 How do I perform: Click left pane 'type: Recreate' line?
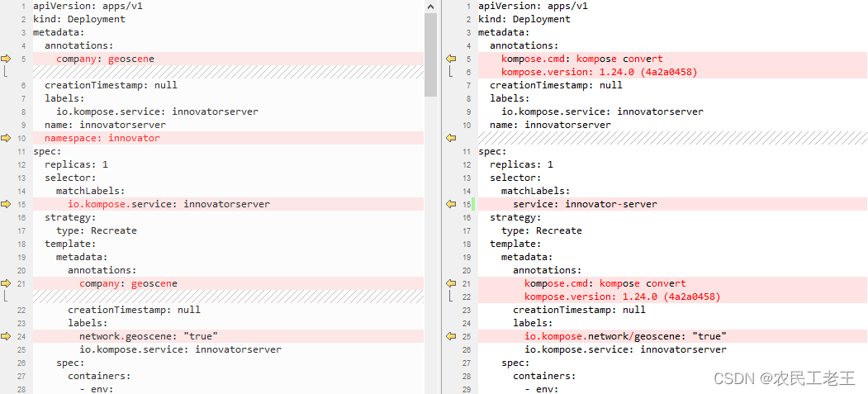[97, 230]
